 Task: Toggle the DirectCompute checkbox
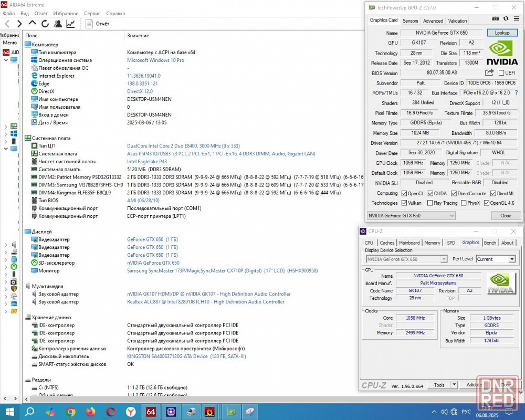(454, 193)
